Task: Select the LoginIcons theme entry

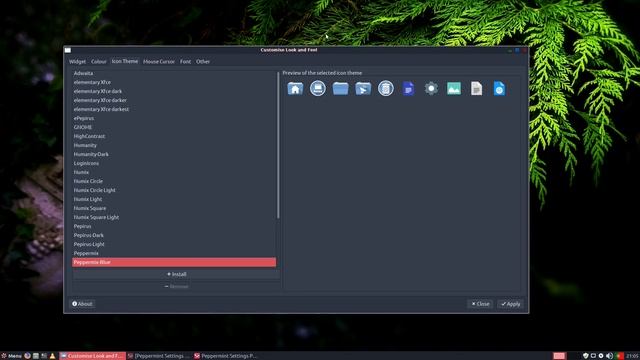Action: [174, 163]
